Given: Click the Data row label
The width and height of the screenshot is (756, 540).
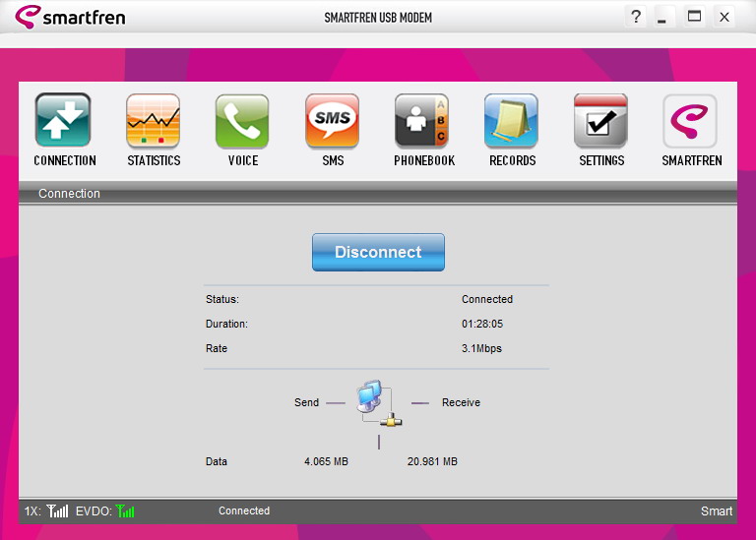Looking at the screenshot, I should (x=217, y=461).
